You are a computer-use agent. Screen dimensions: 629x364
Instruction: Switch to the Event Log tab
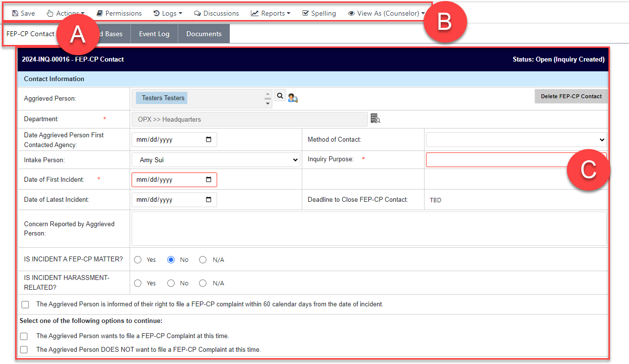point(154,34)
